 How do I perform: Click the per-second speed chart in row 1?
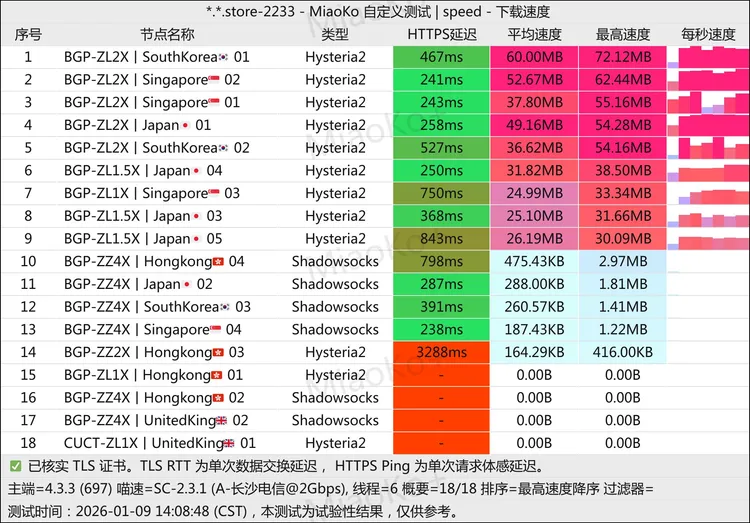[708, 58]
